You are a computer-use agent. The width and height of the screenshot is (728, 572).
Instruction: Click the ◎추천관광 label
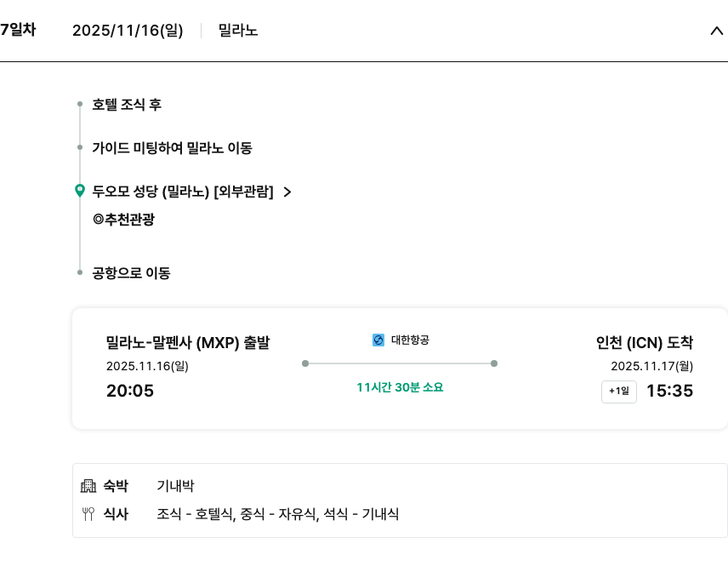pyautogui.click(x=123, y=220)
